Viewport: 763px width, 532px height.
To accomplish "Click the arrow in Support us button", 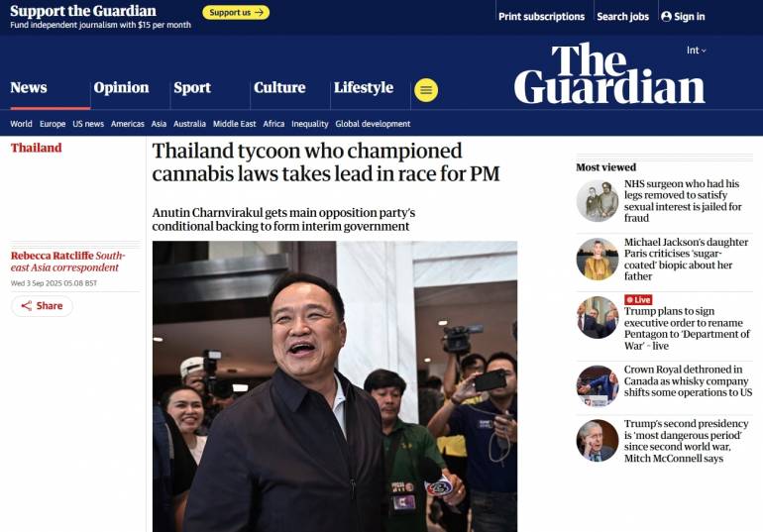I will 259,13.
